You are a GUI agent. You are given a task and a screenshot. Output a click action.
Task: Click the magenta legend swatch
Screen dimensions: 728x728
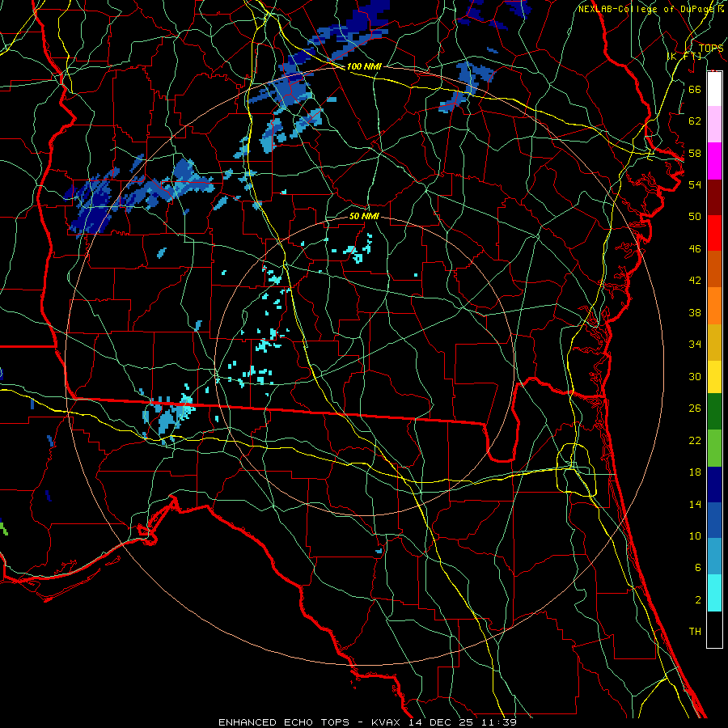pyautogui.click(x=714, y=161)
